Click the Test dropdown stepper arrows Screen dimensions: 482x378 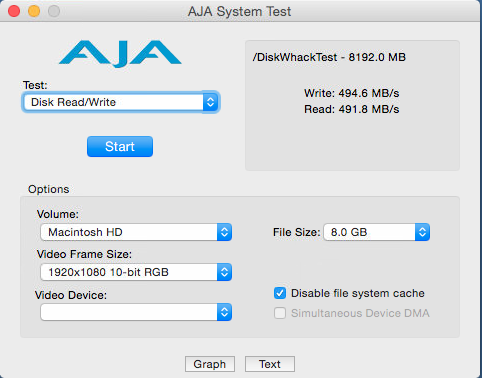[x=210, y=102]
